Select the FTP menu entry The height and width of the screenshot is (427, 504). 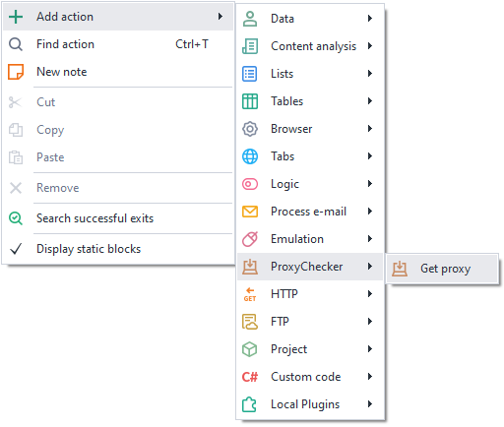point(310,322)
